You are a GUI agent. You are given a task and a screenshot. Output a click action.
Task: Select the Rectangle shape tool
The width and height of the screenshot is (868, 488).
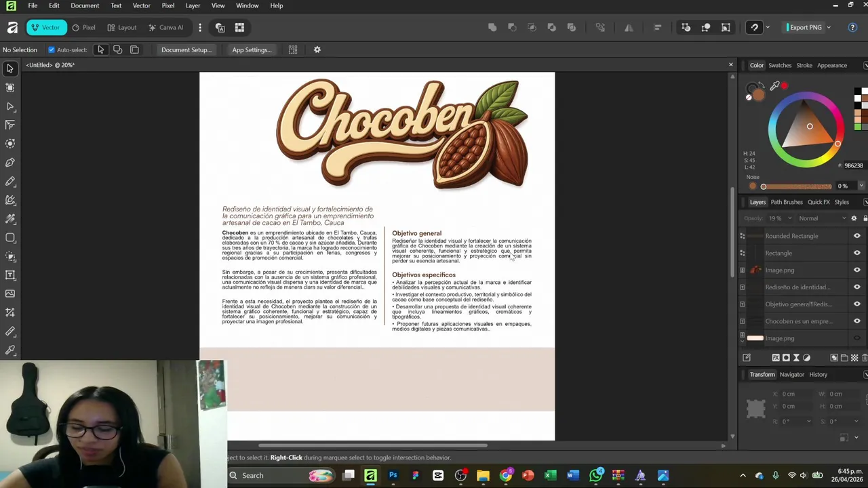pyautogui.click(x=10, y=238)
